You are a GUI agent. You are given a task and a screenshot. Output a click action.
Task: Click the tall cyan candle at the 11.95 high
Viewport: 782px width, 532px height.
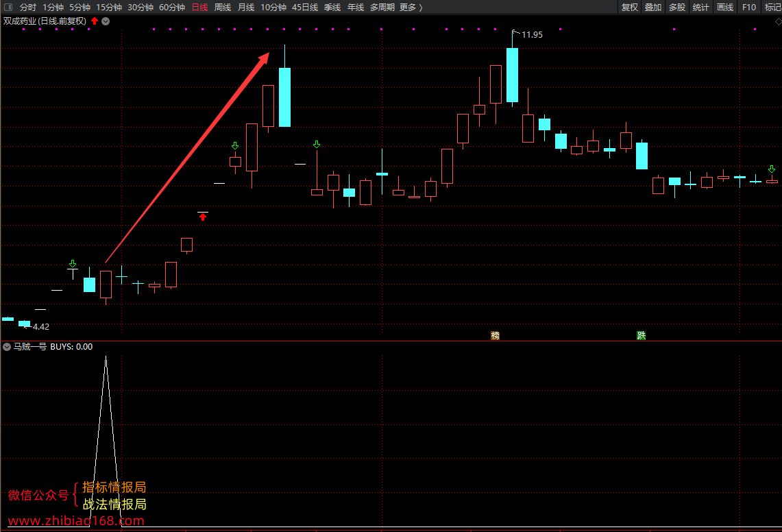(x=512, y=75)
